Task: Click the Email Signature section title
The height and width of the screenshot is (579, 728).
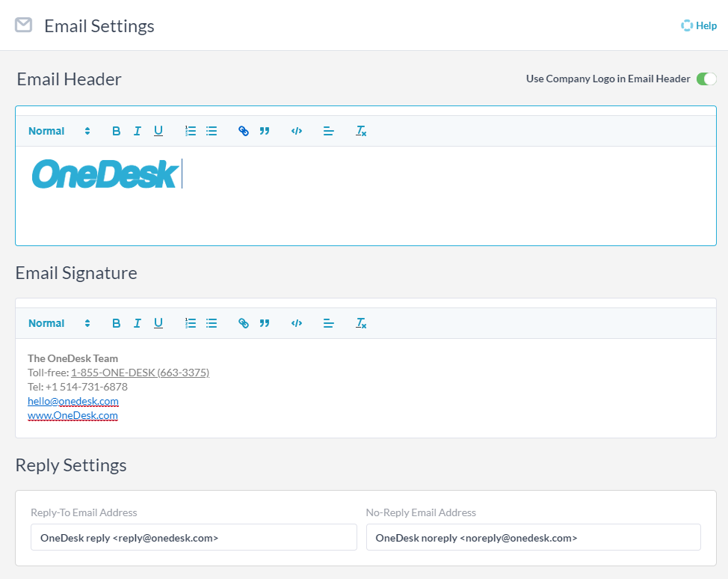Action: tap(76, 273)
